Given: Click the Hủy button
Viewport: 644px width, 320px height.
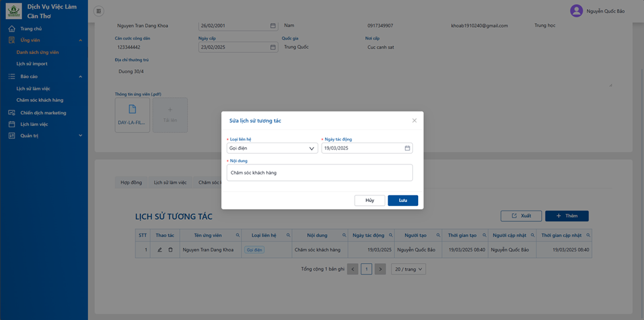Looking at the screenshot, I should coord(370,200).
